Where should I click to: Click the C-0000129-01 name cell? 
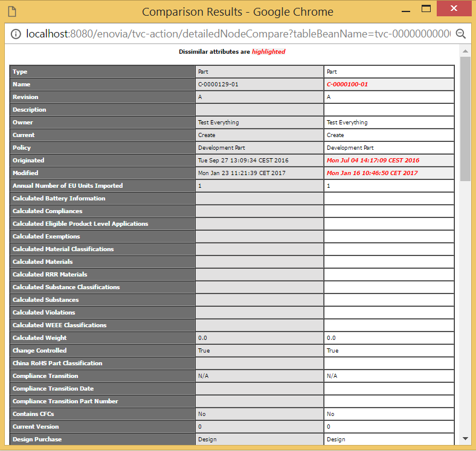point(218,85)
